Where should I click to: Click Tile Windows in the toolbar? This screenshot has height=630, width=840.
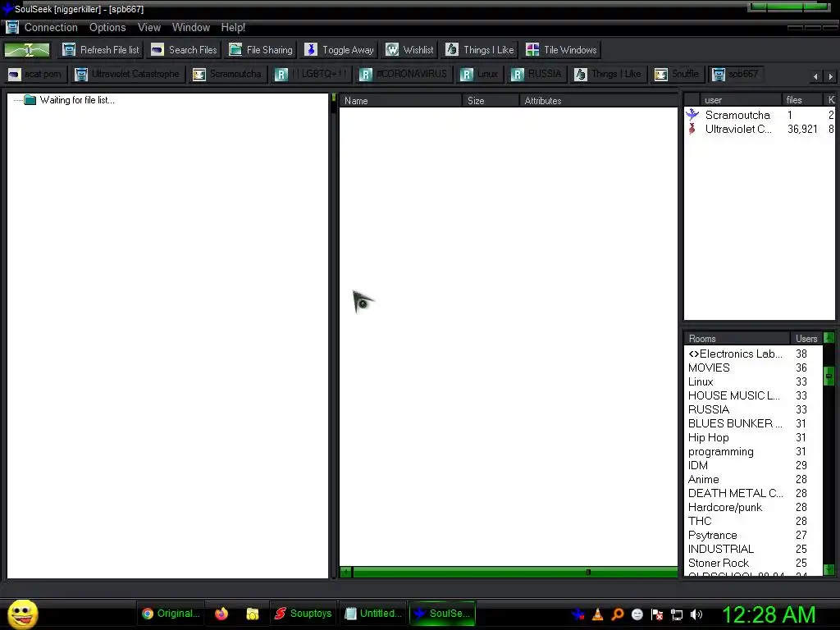click(561, 50)
